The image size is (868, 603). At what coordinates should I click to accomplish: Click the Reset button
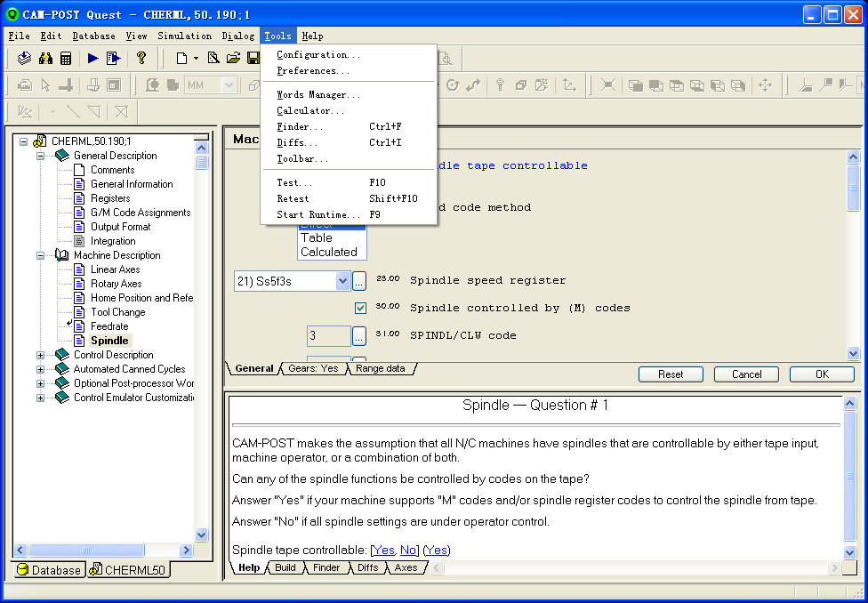coord(671,374)
